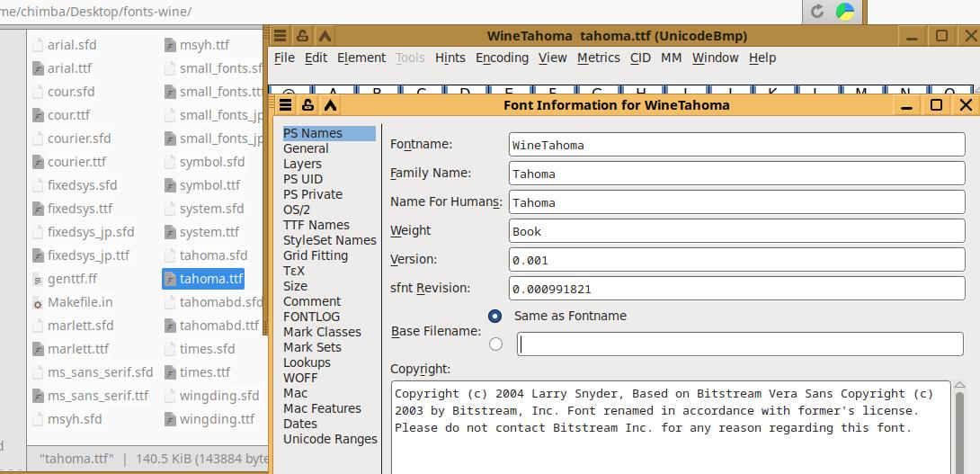Open the Edit menu in FontForge
The width and height of the screenshot is (980, 474).
click(x=316, y=58)
